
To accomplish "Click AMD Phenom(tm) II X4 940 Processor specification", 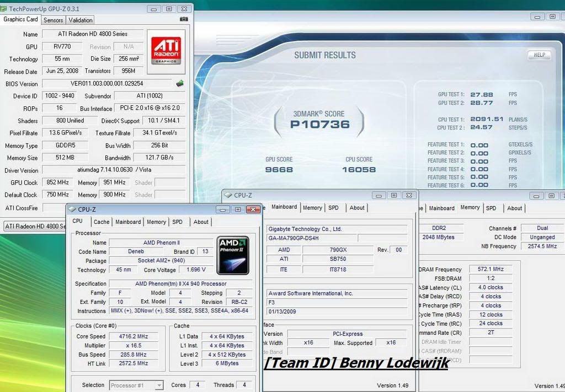I will [181, 283].
